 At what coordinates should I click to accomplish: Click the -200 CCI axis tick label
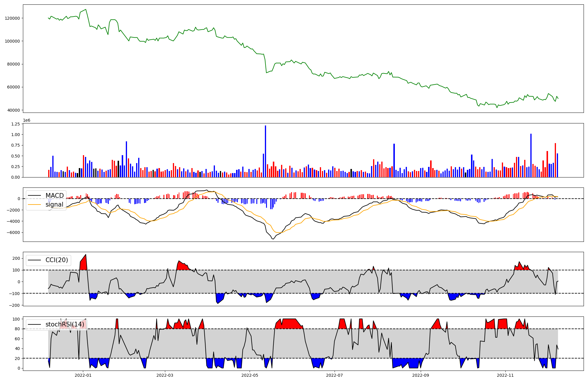pos(15,305)
